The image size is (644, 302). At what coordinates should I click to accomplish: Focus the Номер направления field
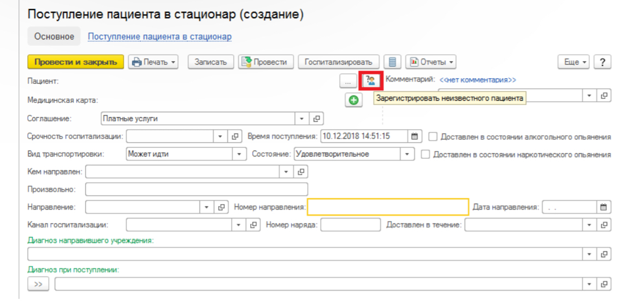(388, 207)
